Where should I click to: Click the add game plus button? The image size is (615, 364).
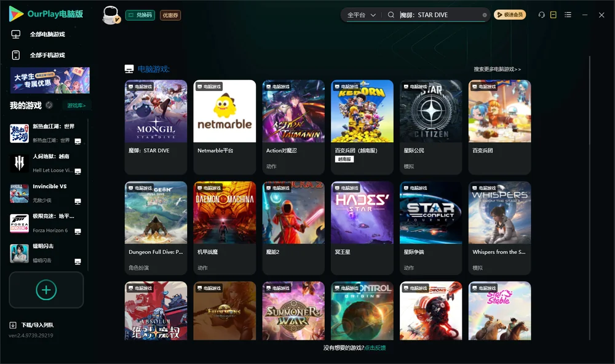(46, 290)
